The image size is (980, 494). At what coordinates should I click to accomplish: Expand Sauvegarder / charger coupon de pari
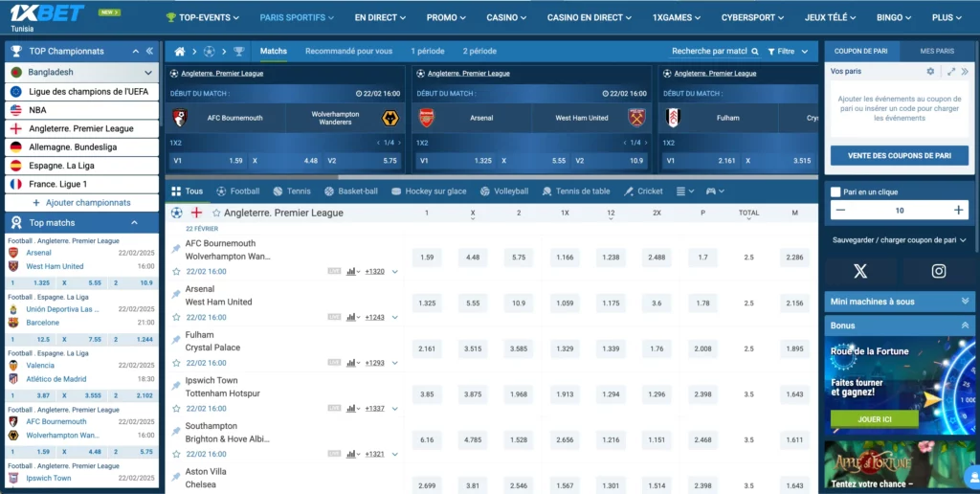click(900, 239)
